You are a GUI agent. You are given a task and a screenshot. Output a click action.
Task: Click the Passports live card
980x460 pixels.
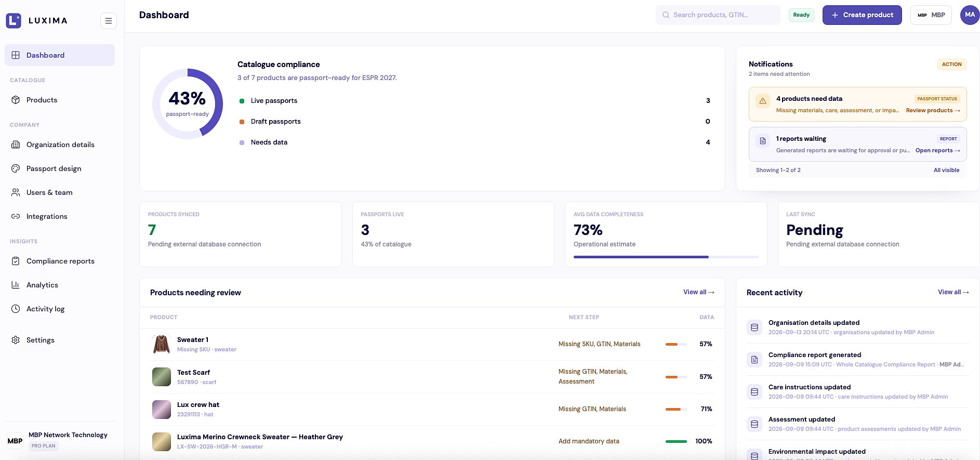coord(453,234)
